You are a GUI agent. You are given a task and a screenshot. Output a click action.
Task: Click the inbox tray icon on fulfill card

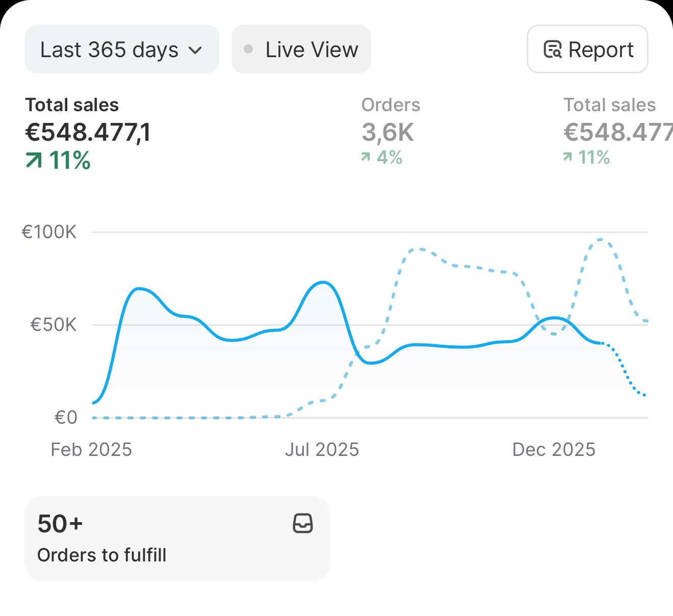coord(303,524)
